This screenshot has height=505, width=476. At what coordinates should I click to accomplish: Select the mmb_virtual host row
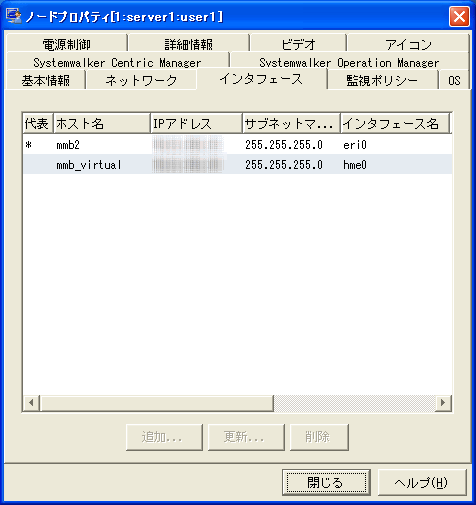pyautogui.click(x=237, y=164)
